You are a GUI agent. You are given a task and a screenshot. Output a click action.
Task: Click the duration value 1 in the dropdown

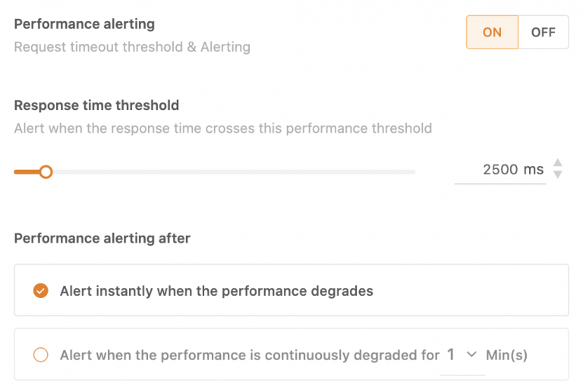[x=451, y=355]
